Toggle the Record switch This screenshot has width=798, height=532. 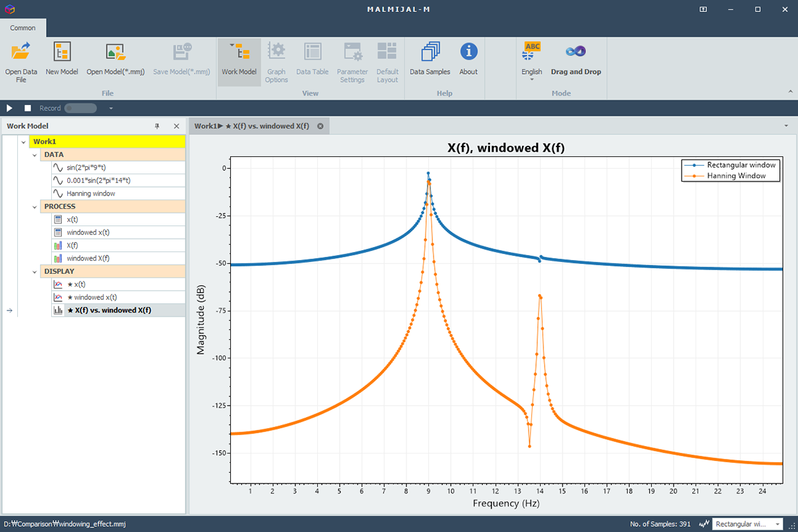(x=80, y=108)
